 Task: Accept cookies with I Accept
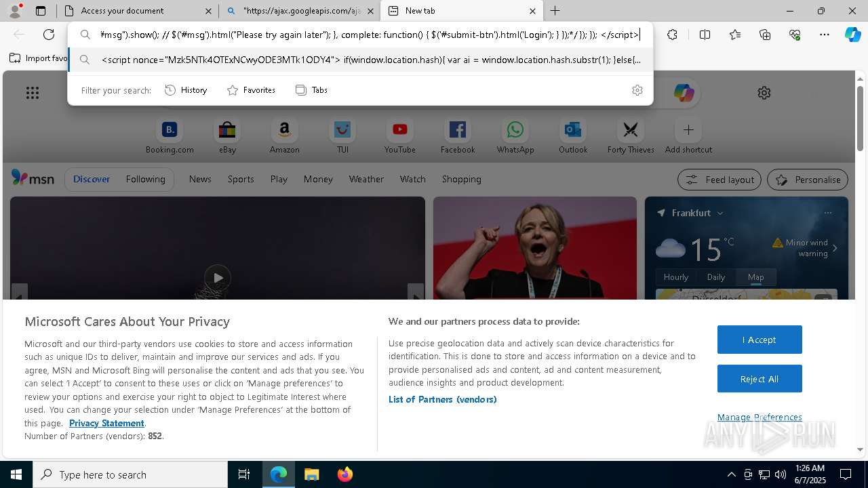click(x=759, y=340)
